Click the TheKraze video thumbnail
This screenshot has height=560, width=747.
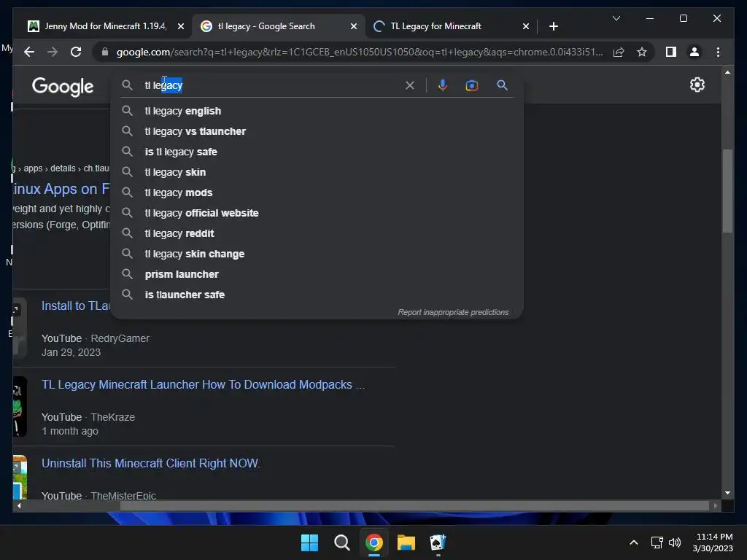[20, 407]
